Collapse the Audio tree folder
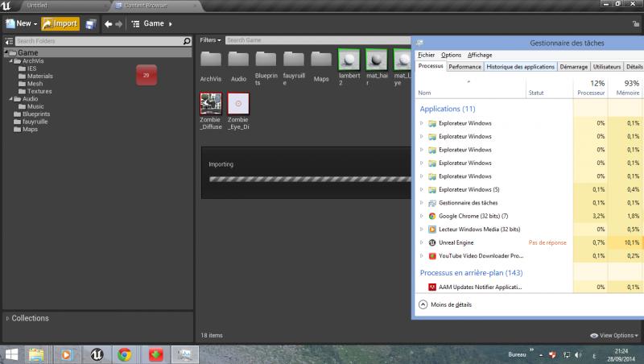Image resolution: width=644 pixels, height=364 pixels. 11,98
